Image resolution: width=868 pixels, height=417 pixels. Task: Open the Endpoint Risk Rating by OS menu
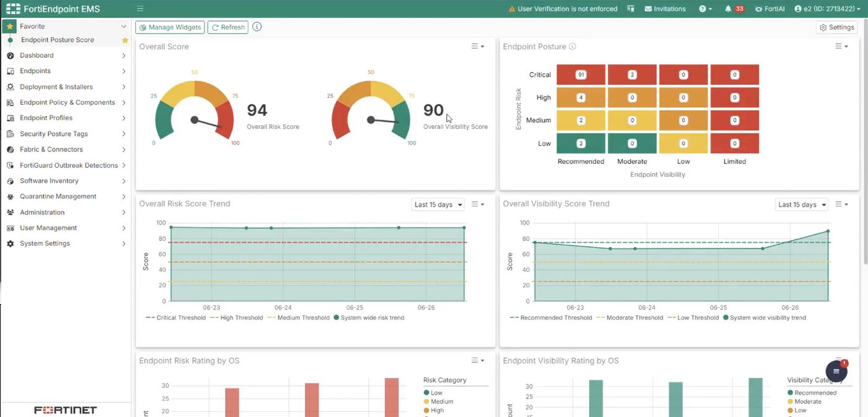click(x=477, y=361)
